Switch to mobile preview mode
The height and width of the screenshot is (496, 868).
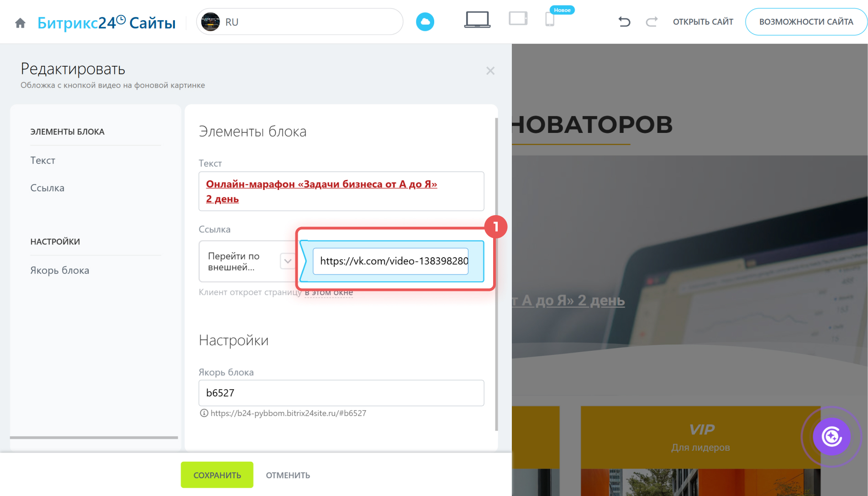[x=550, y=20]
